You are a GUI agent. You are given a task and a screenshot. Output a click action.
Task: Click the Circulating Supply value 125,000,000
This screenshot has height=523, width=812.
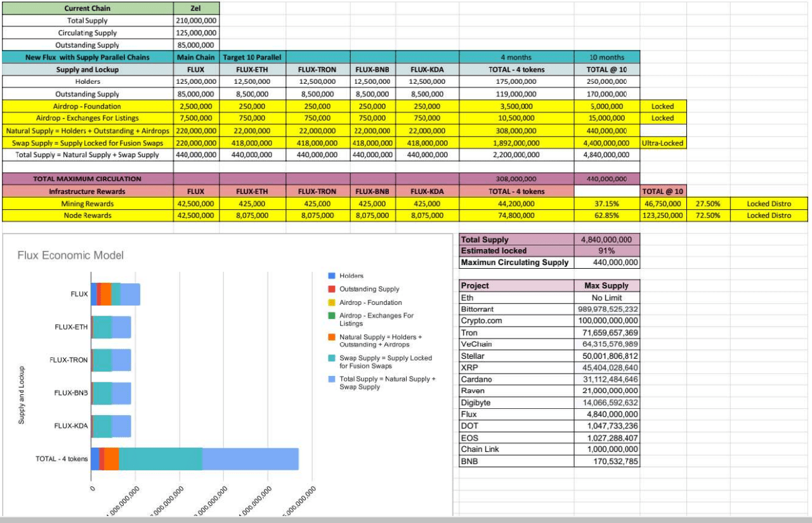click(196, 32)
